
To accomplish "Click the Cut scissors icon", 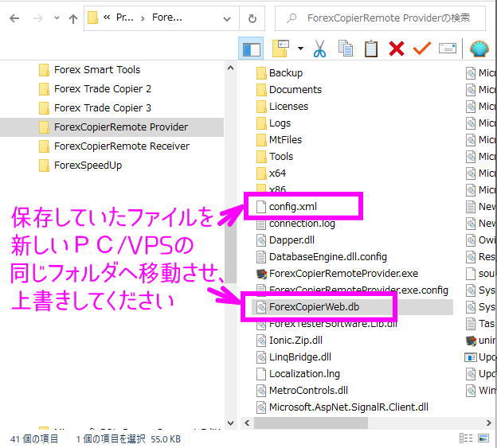I will (319, 49).
